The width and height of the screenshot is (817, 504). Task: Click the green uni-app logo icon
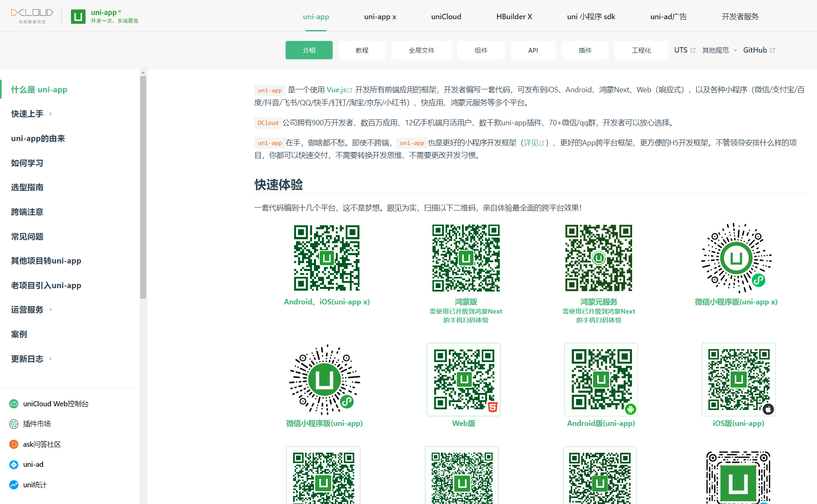[x=78, y=17]
